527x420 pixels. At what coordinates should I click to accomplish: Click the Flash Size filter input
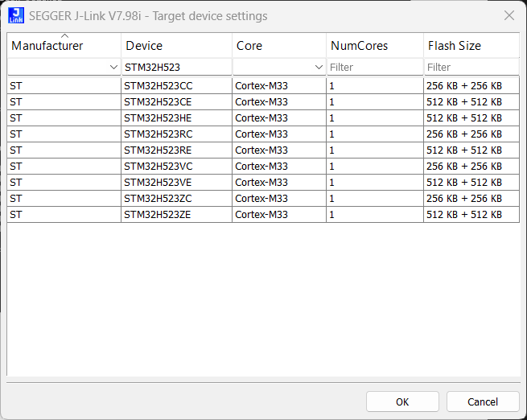point(471,67)
